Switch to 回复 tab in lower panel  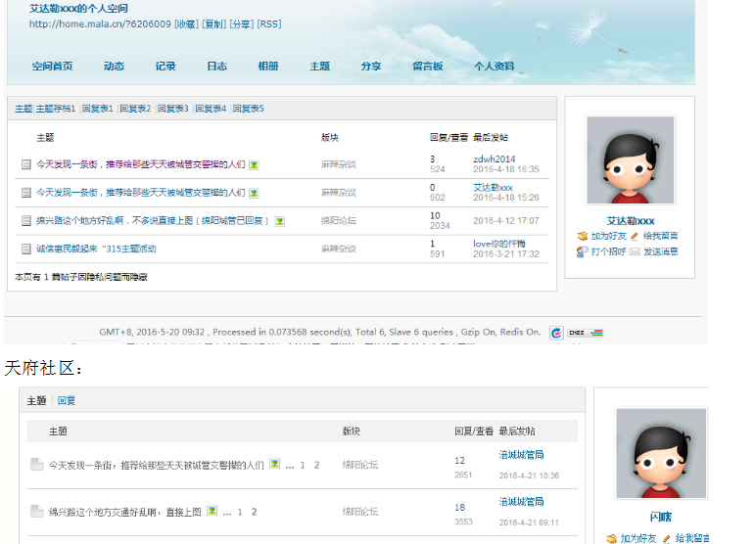tap(67, 401)
